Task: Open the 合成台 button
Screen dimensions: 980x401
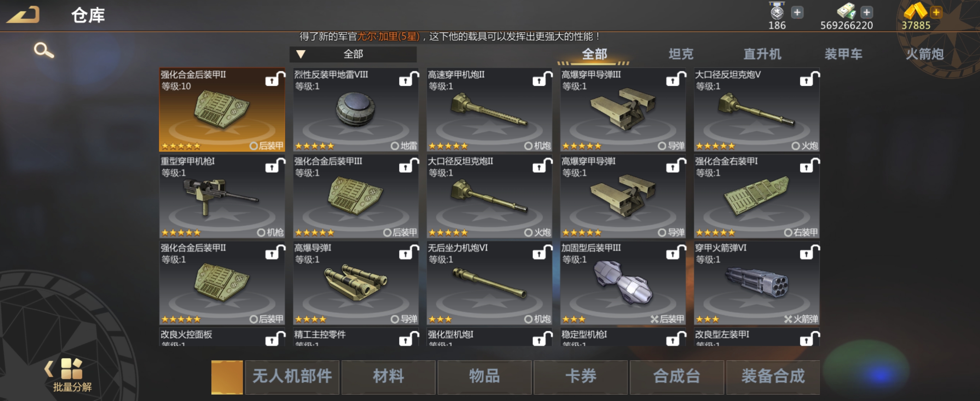Action: 676,376
